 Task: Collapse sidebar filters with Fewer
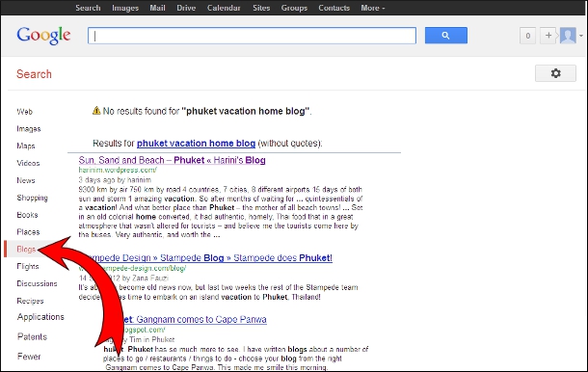[29, 357]
